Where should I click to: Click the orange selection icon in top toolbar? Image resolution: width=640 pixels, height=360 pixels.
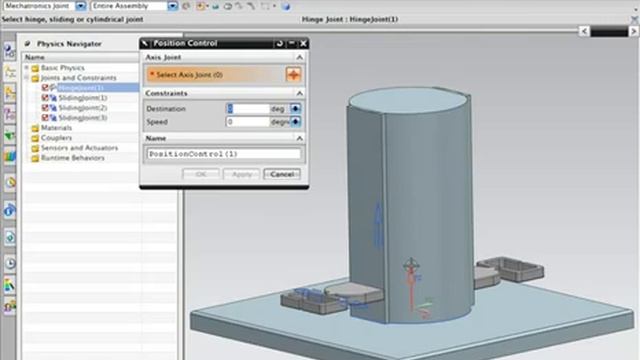pos(200,6)
